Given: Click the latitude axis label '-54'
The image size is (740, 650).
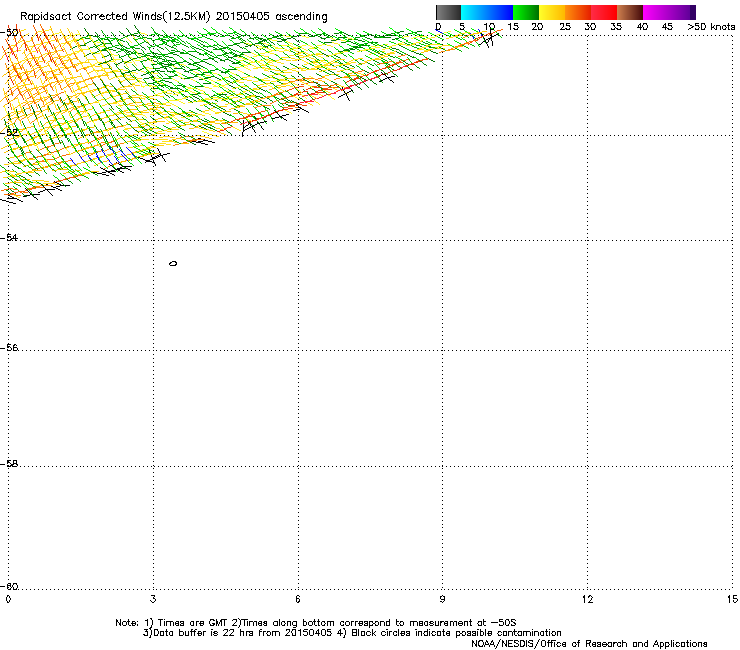Looking at the screenshot, I should [x=9, y=237].
